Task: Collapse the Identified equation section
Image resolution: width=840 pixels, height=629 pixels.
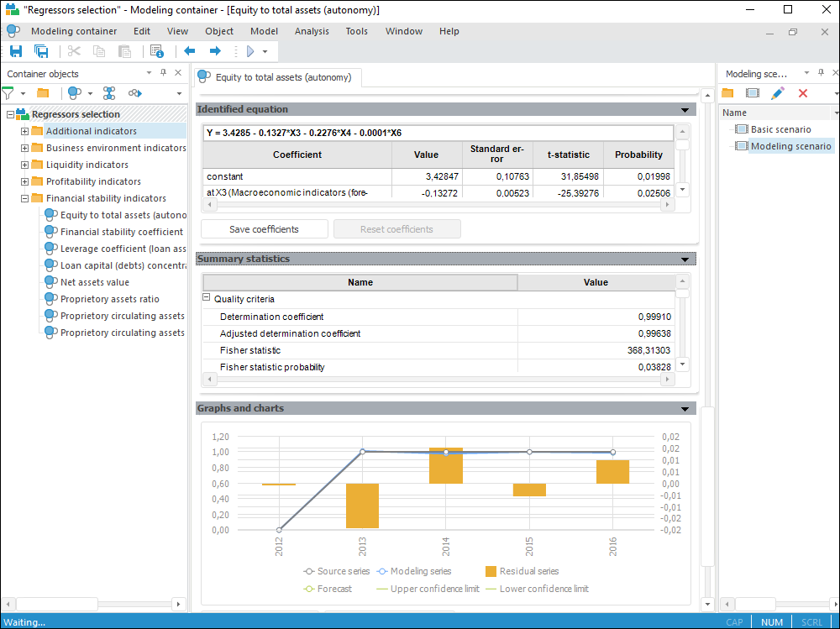Action: (685, 110)
